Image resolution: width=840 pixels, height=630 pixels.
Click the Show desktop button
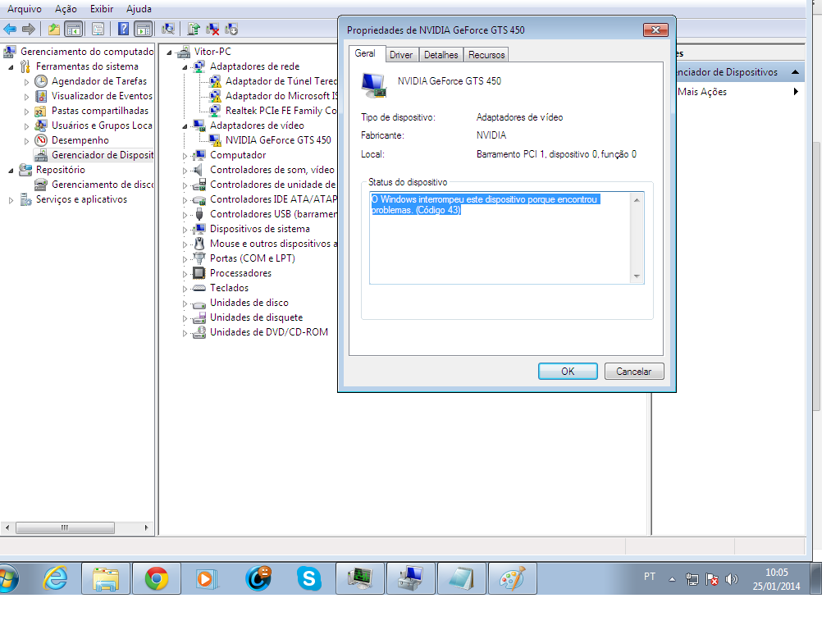[x=816, y=578]
